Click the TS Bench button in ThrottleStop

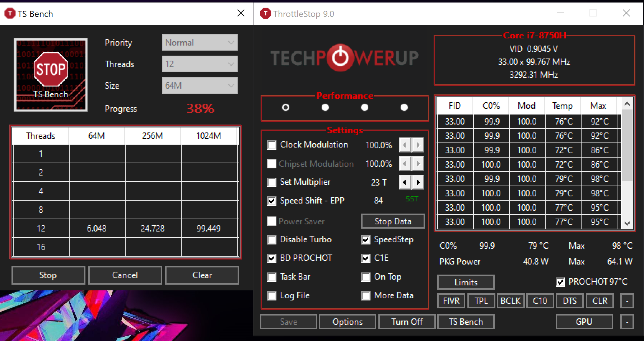pos(466,322)
